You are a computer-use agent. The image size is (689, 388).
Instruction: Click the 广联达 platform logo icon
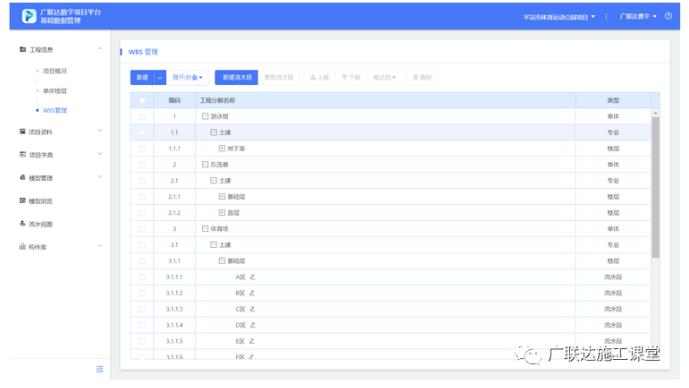29,16
